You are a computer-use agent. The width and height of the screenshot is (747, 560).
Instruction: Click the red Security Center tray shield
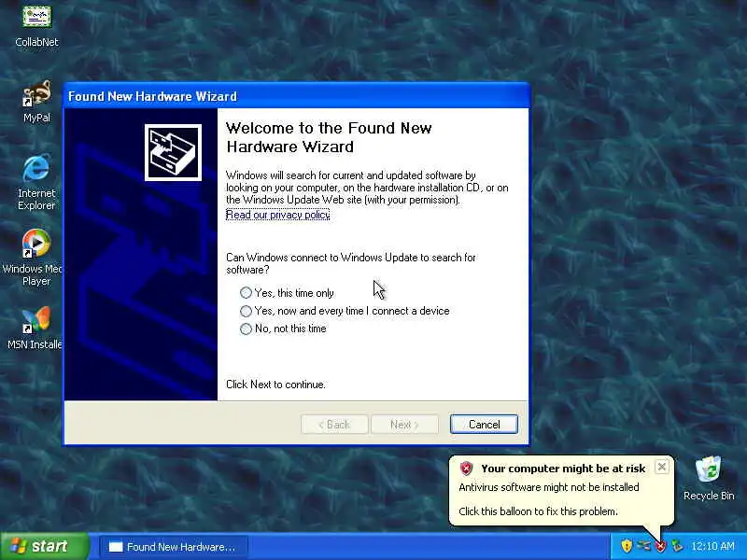click(x=661, y=546)
